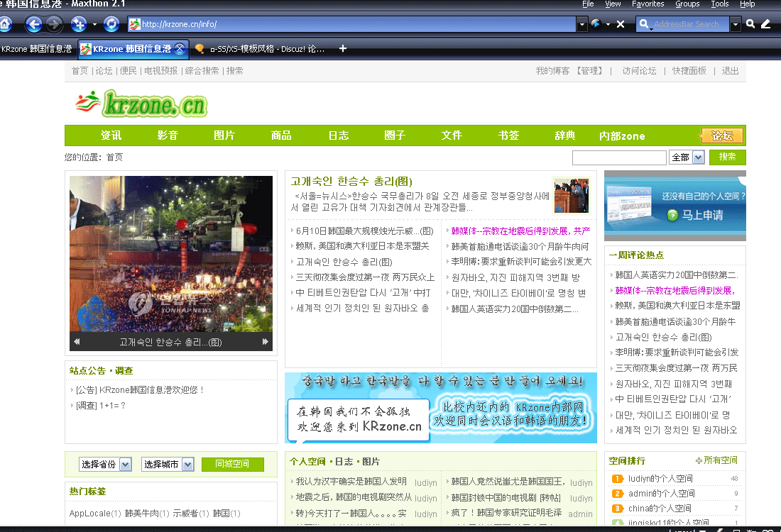Open the Favorites menu
781x532 pixels.
coord(648,4)
